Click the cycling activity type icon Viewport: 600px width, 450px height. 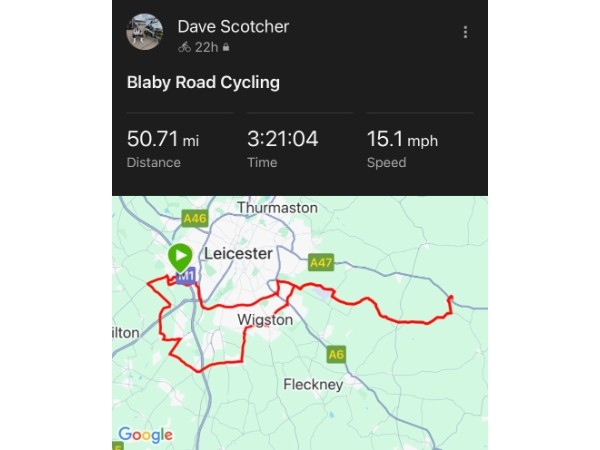[184, 47]
